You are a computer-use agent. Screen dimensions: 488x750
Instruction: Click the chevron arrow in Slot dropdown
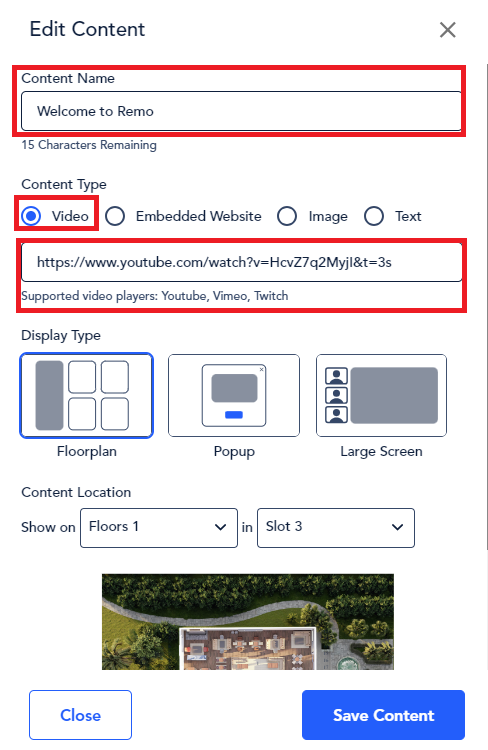[397, 527]
